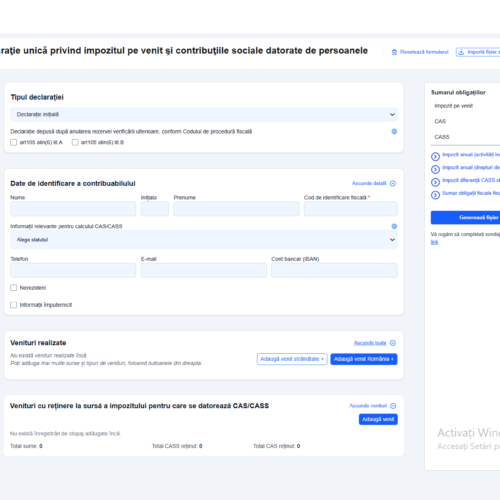The image size is (500, 500).
Task: Click the Total CASS reținut text
Action: [x=177, y=446]
